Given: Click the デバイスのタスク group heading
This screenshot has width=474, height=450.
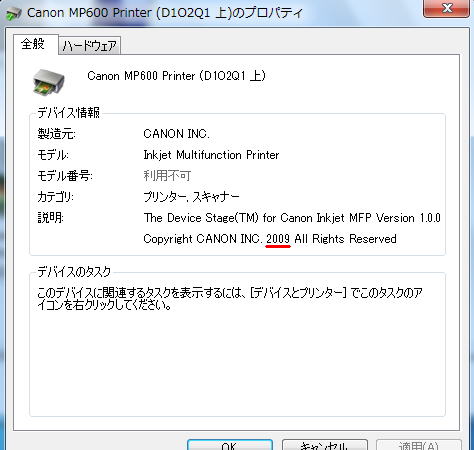Looking at the screenshot, I should (x=74, y=272).
